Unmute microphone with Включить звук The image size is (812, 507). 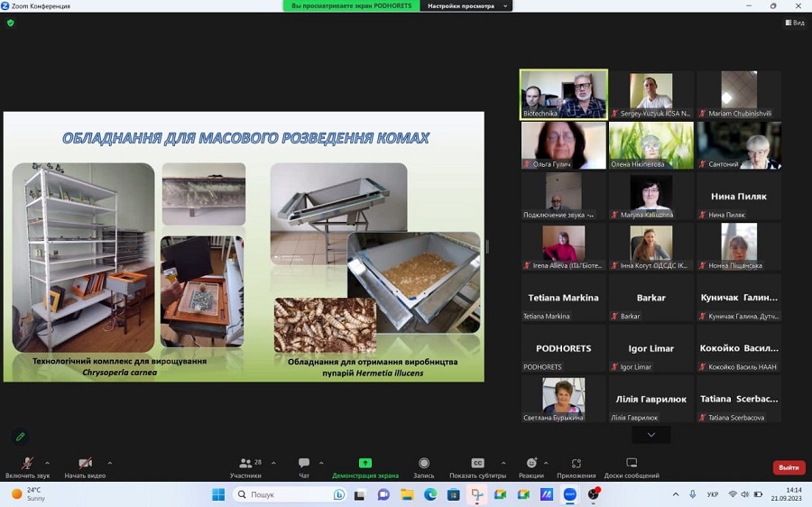click(x=27, y=466)
